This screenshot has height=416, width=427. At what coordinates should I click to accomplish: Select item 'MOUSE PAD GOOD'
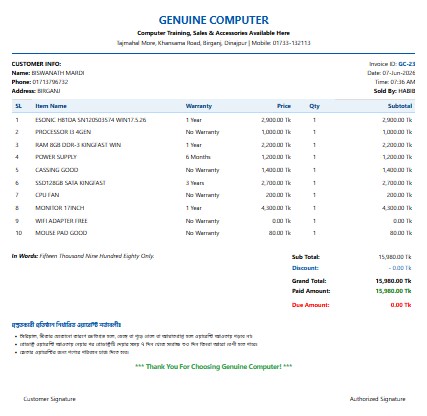61,233
